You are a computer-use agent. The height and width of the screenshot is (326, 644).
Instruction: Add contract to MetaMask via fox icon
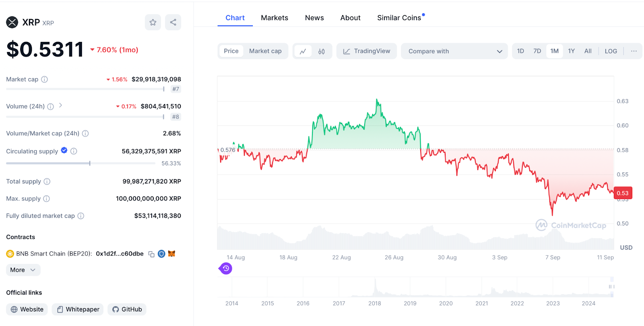[171, 253]
